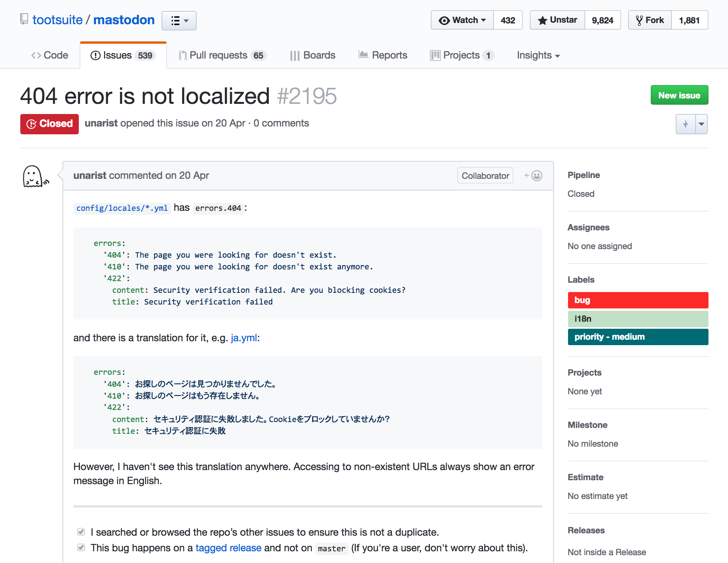
Task: Click the issue number #2195
Action: click(307, 96)
